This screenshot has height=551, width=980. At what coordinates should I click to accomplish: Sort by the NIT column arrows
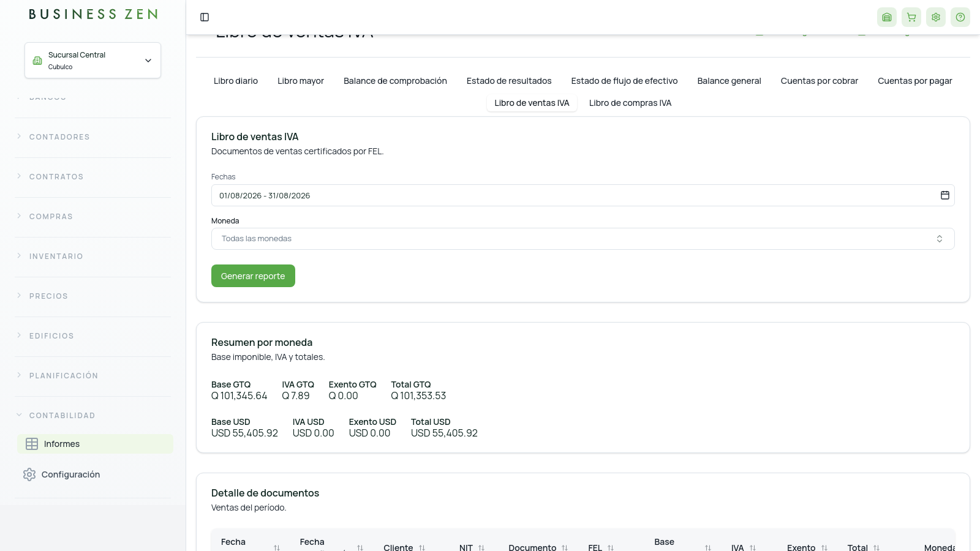click(481, 548)
